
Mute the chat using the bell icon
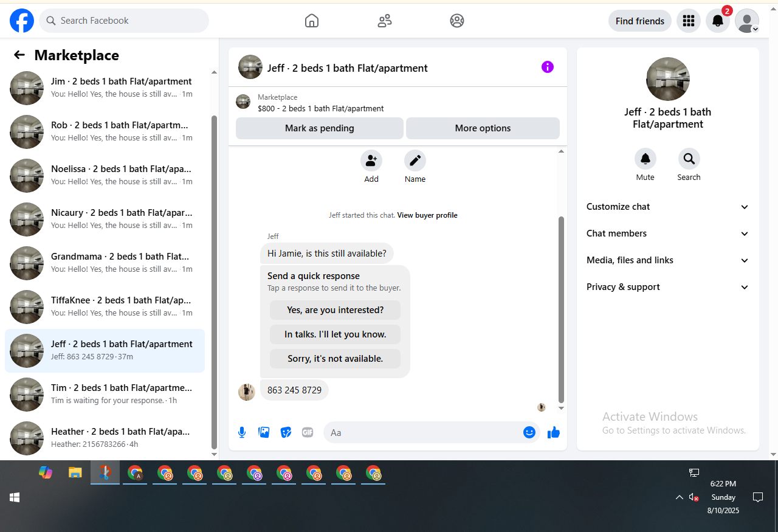click(x=645, y=159)
